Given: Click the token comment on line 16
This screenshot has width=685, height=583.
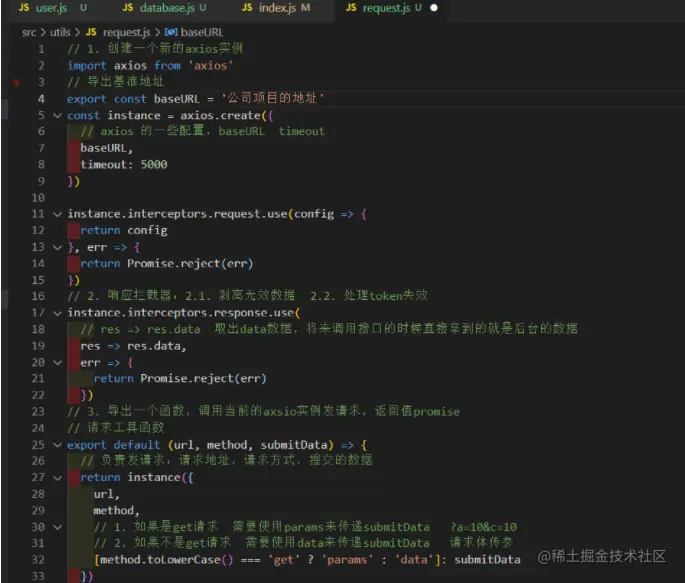Looking at the screenshot, I should point(248,296).
